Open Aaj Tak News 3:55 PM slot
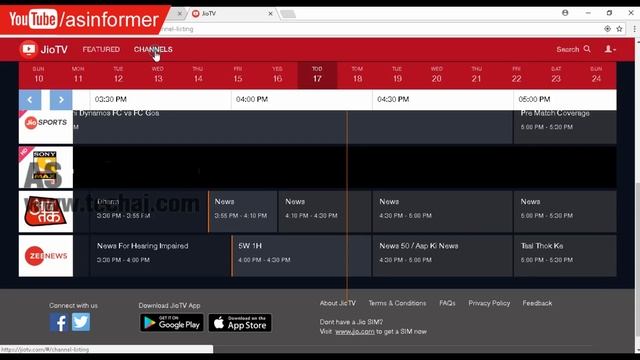The image size is (640, 360). pos(243,211)
